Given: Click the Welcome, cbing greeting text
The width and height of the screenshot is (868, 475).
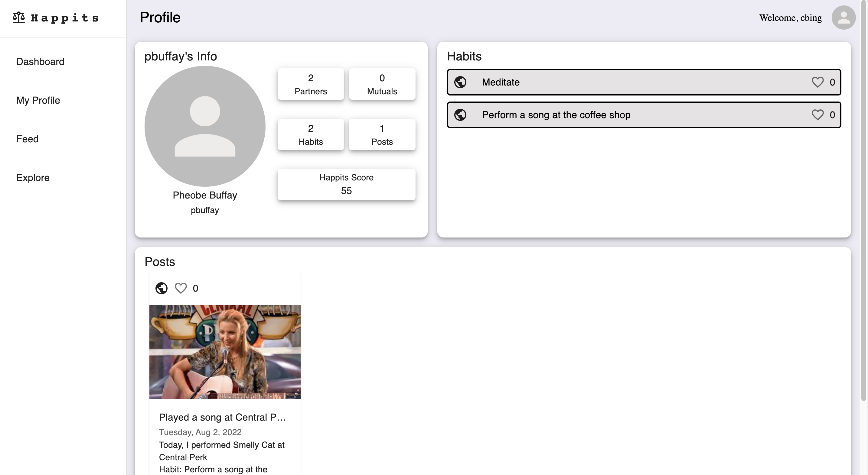Looking at the screenshot, I should click(x=790, y=18).
